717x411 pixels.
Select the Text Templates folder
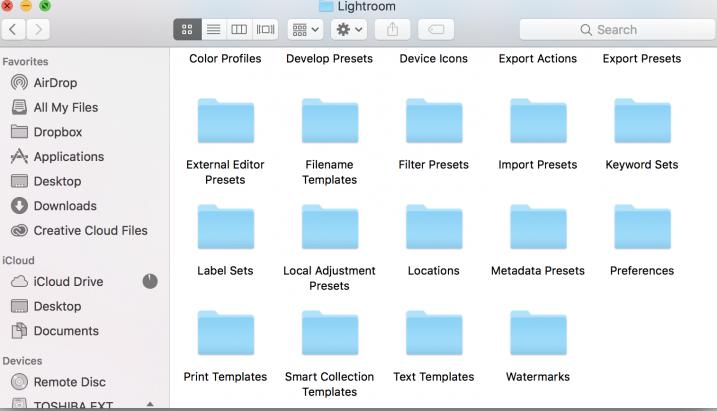[434, 333]
